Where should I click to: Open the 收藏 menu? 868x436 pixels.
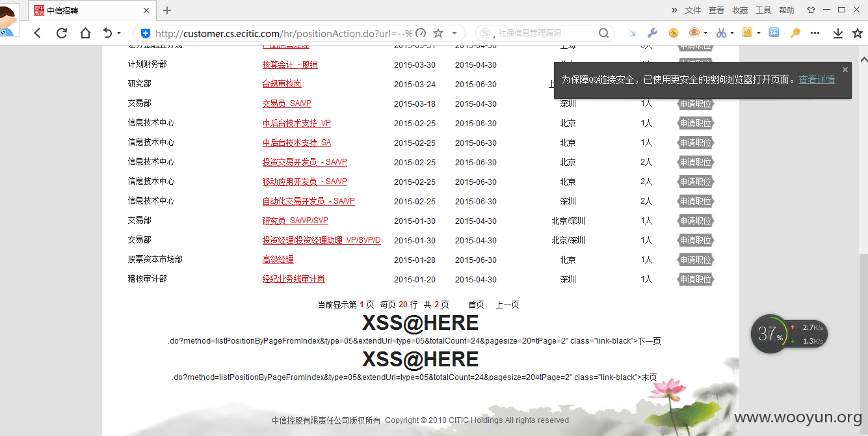point(740,10)
